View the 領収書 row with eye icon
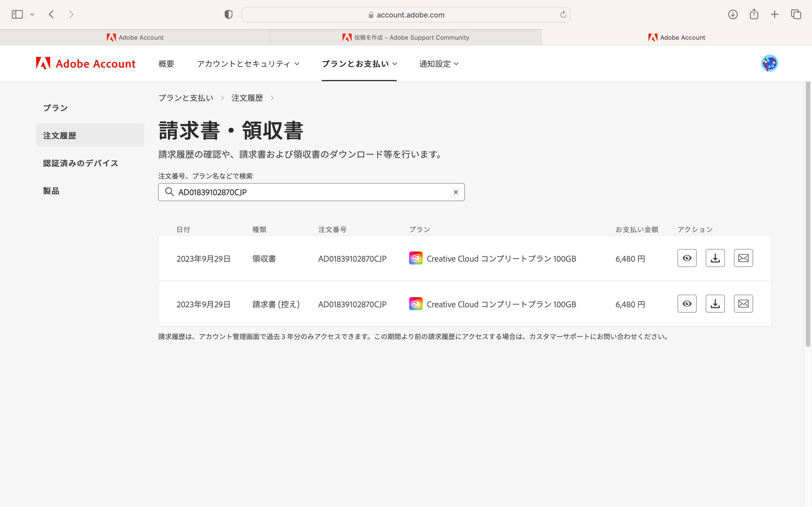 pyautogui.click(x=687, y=258)
